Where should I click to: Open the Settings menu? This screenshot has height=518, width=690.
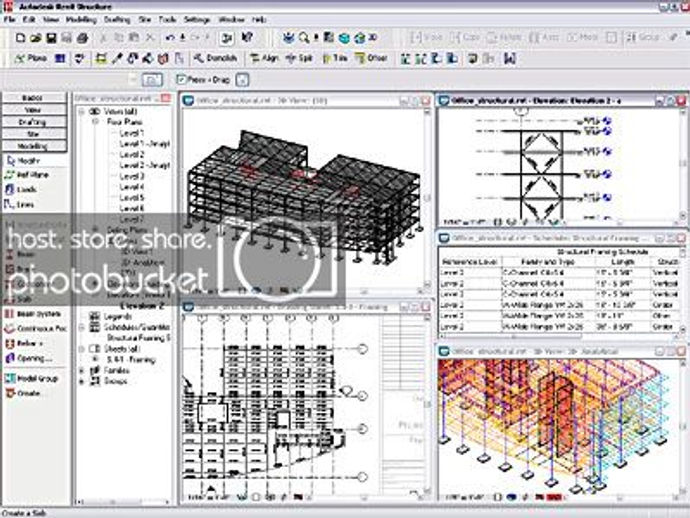(197, 20)
